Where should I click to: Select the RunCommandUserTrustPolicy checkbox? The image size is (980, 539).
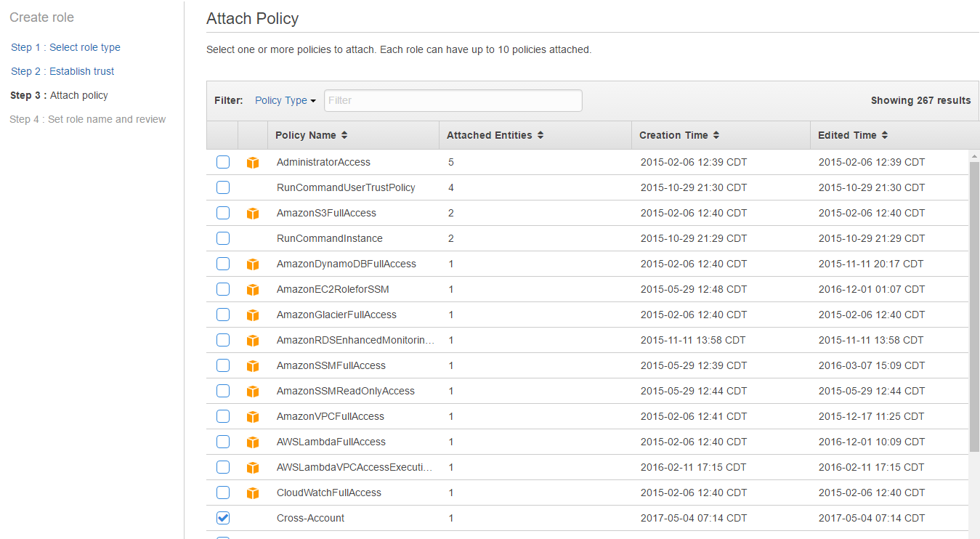223,187
